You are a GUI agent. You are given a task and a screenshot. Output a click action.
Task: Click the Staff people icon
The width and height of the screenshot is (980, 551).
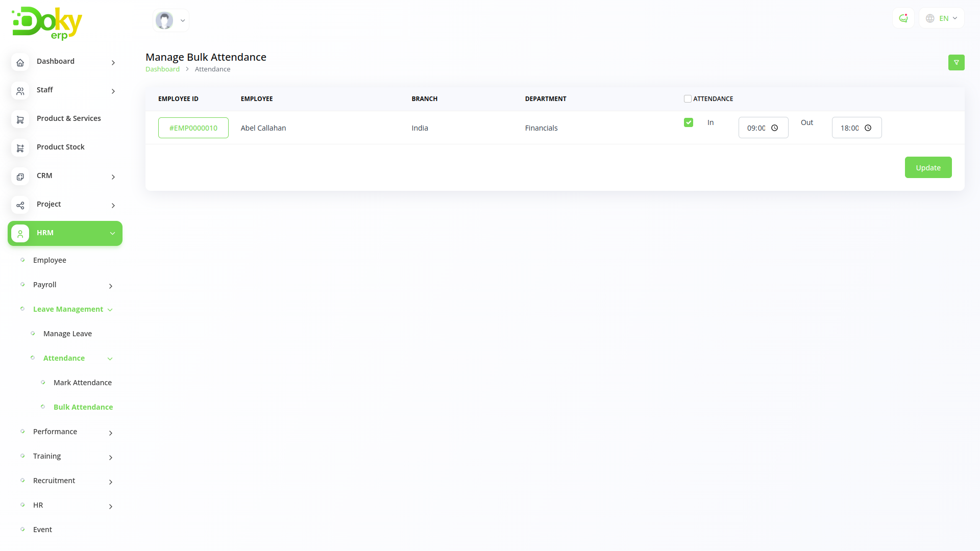(x=20, y=91)
